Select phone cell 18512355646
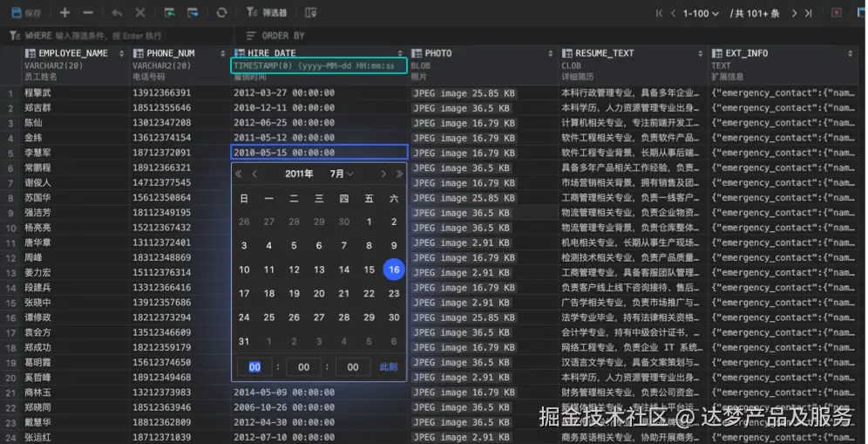Screen dimensions: 868x444 click(x=180, y=107)
